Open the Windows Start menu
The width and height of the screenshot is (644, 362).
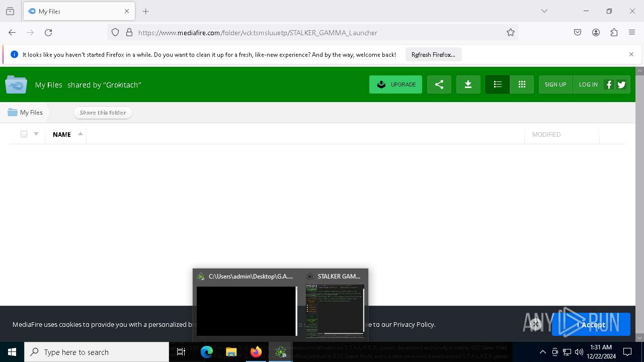(12, 352)
